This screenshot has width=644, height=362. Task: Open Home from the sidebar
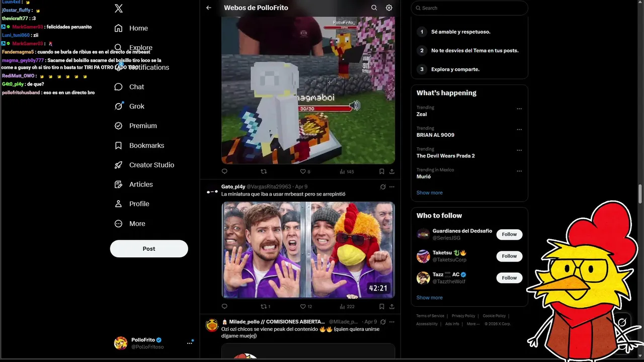click(131, 28)
